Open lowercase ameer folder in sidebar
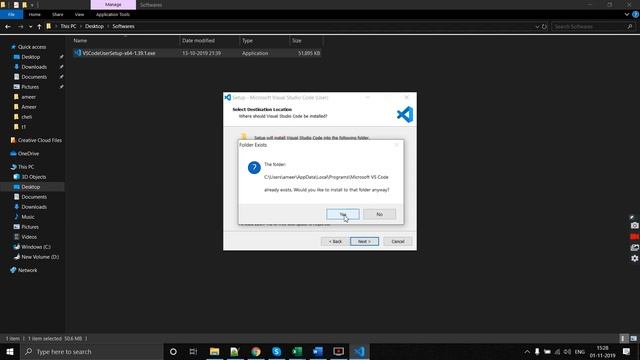This screenshot has height=360, width=640. (28, 97)
